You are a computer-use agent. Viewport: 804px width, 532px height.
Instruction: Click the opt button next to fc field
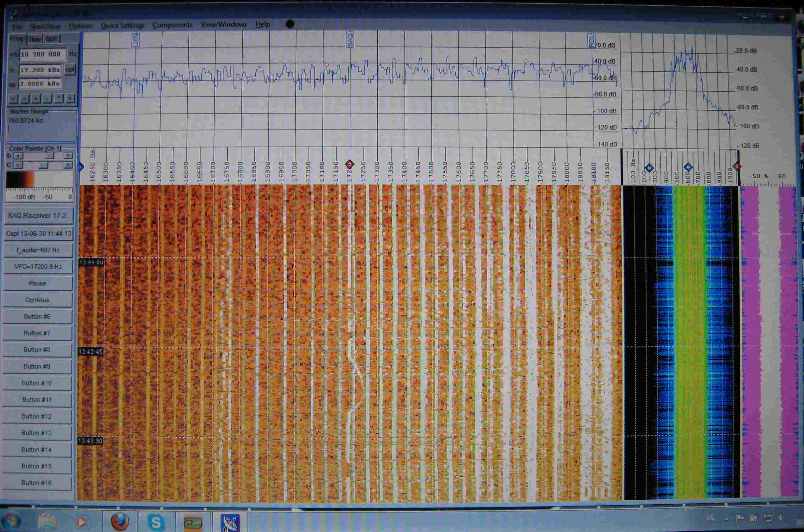pos(70,69)
